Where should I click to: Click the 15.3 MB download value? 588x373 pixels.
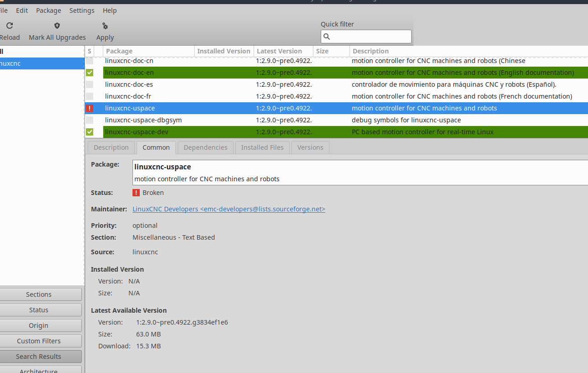[148, 346]
